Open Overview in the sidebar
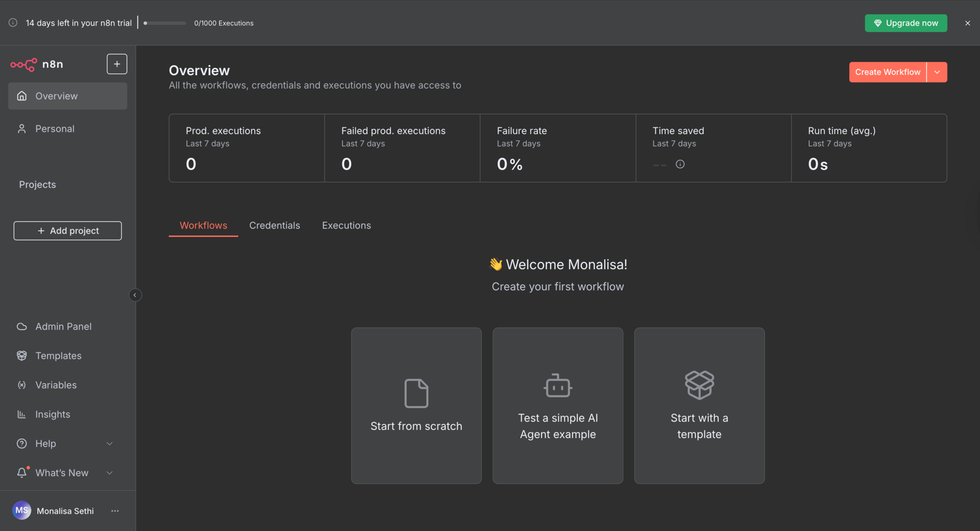 coord(67,96)
